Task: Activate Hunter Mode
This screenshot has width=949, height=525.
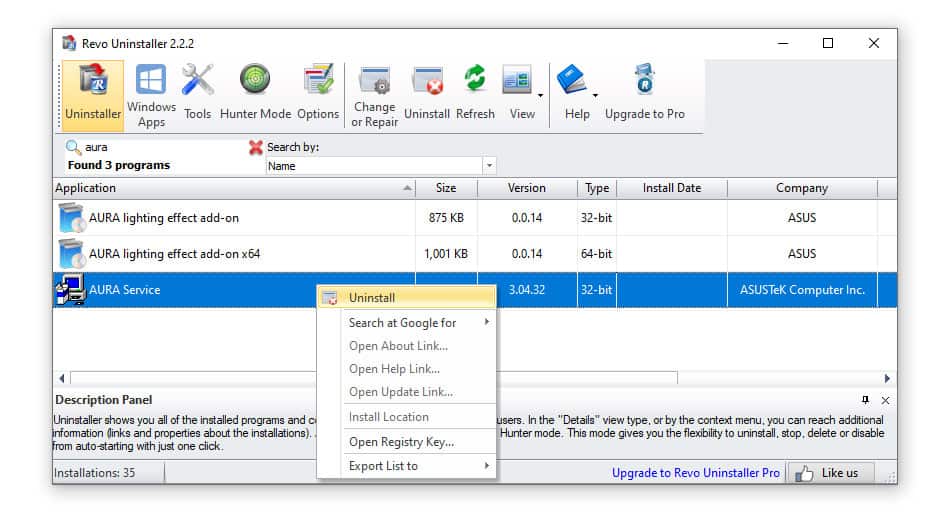Action: coord(255,92)
